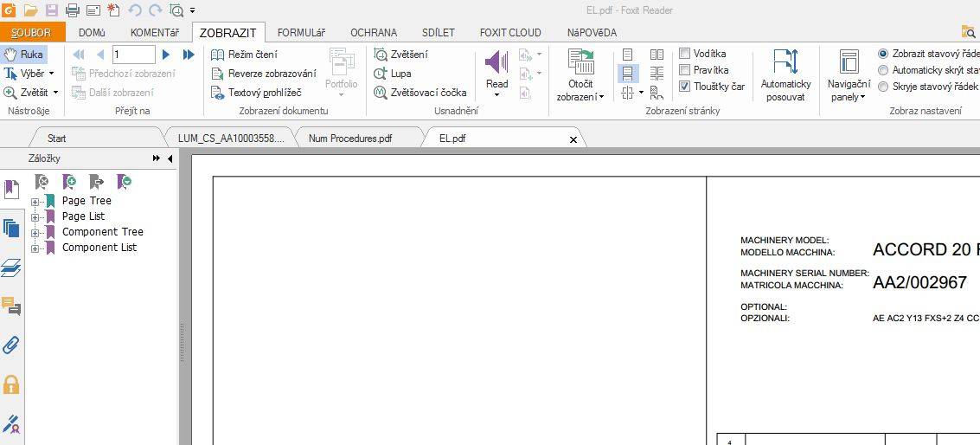
Task: Click the Print icon in quick access toolbar
Action: (73, 10)
